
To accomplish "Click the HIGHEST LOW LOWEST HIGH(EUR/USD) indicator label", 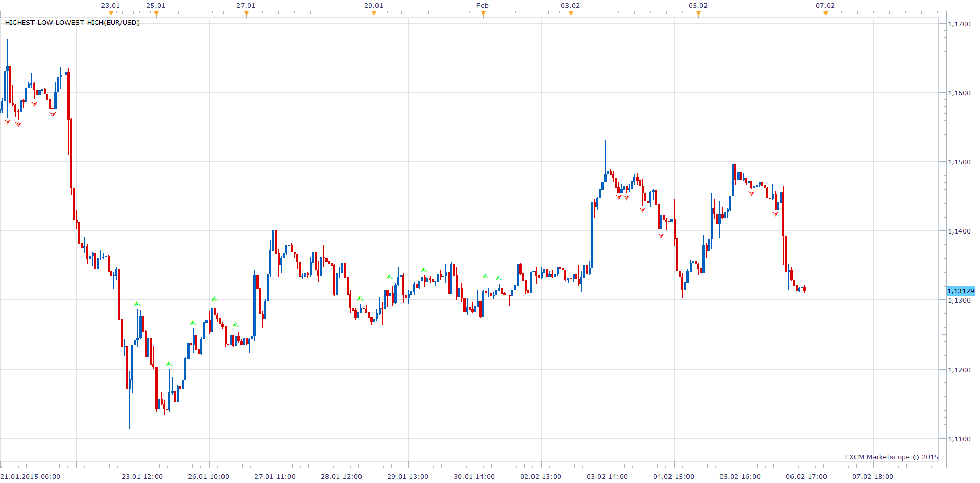I will (x=72, y=23).
